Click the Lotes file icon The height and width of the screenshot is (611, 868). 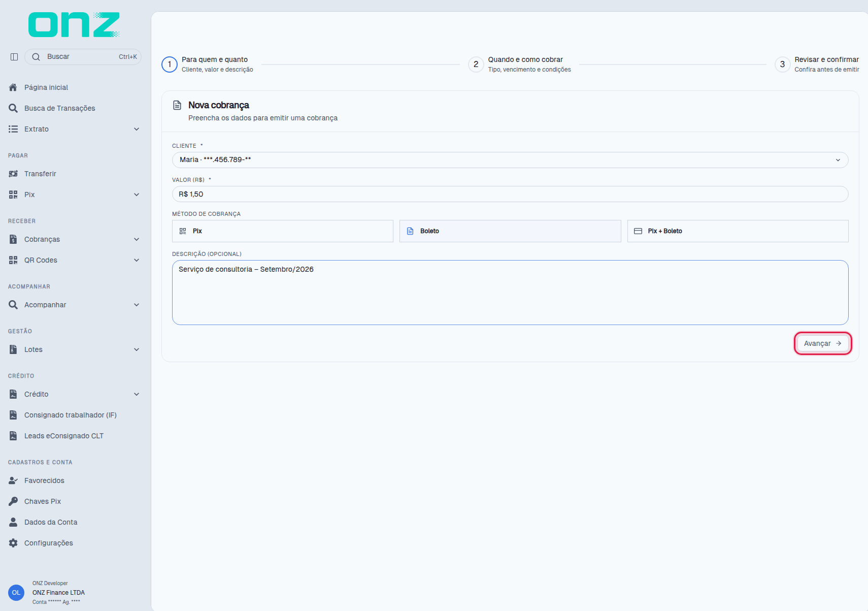(x=13, y=349)
